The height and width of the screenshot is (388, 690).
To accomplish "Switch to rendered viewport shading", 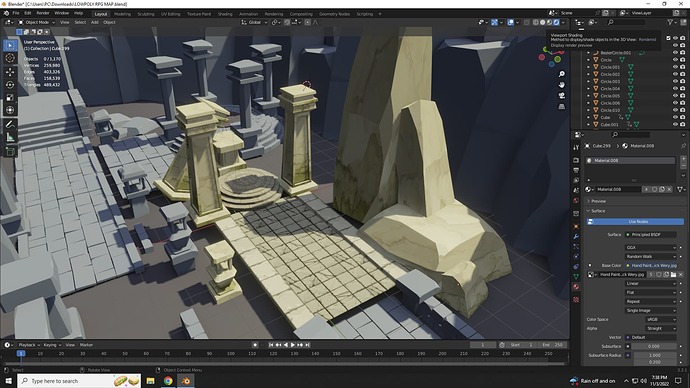I will tap(556, 22).
